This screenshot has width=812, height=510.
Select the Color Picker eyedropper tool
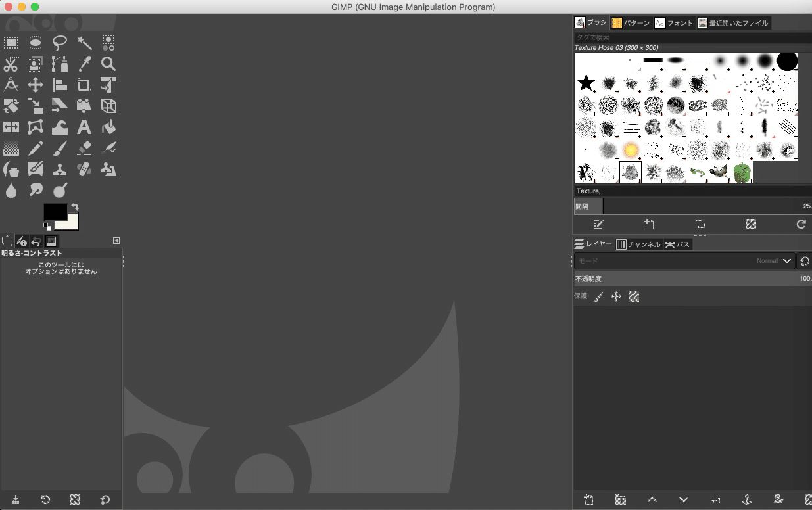coord(84,64)
